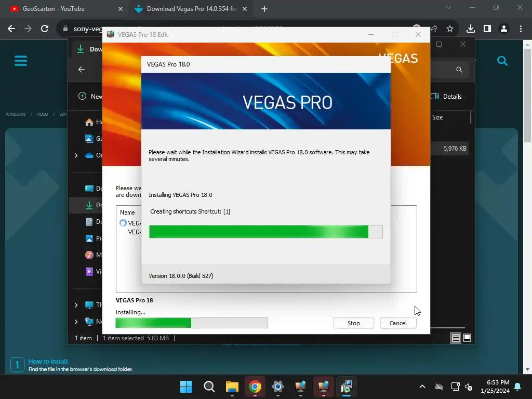Open Chrome downloads icon
Viewport: 532px width, 399px height.
471,29
